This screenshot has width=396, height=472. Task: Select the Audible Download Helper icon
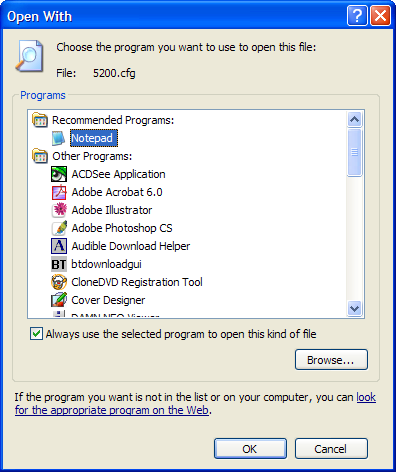tap(59, 246)
